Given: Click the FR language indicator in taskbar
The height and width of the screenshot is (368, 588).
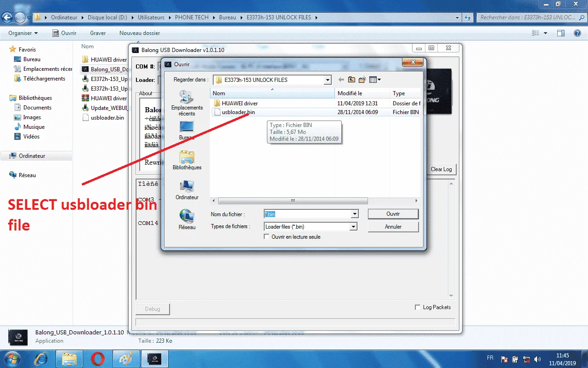Looking at the screenshot, I should point(490,358).
